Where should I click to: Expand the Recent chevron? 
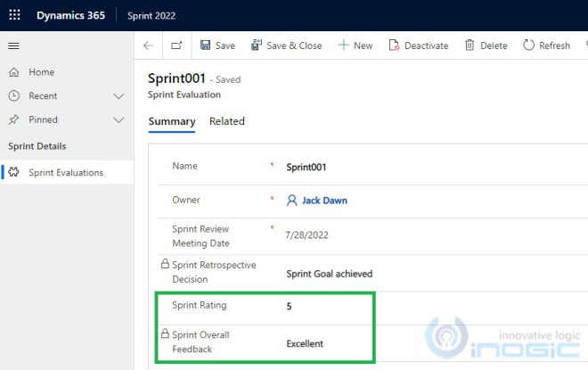coord(118,96)
